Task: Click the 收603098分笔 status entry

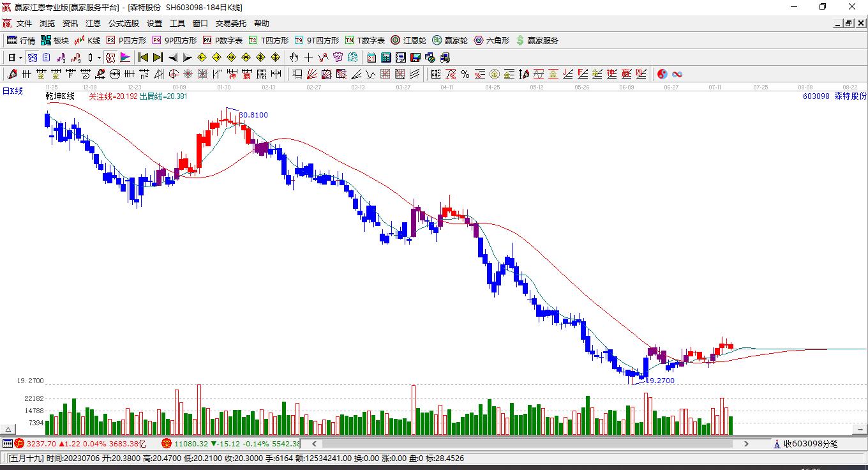Action: [x=811, y=444]
